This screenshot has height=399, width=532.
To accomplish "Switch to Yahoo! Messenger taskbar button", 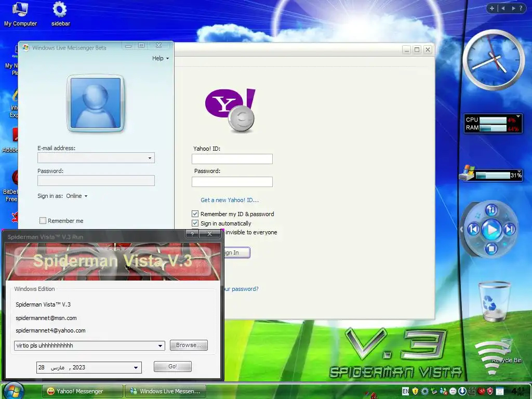I will click(x=82, y=391).
